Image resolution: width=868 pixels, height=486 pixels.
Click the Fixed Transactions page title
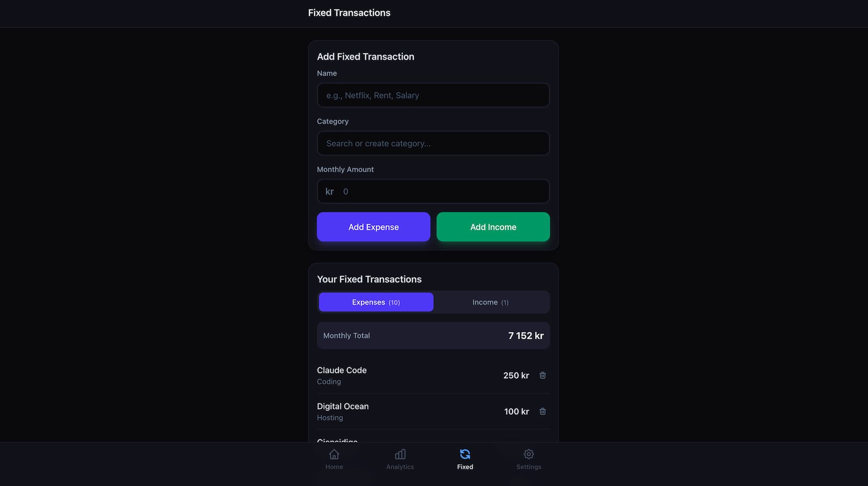click(349, 13)
